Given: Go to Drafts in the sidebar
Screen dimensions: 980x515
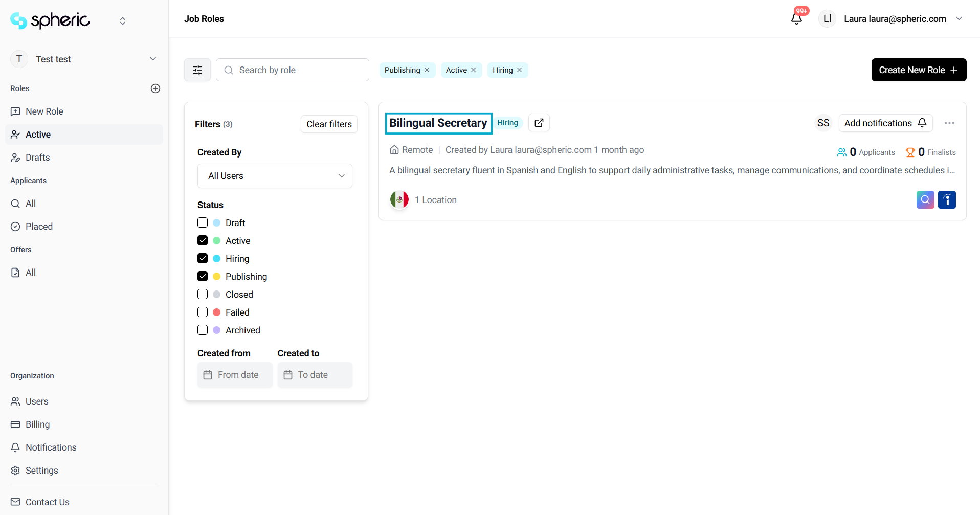Looking at the screenshot, I should (37, 158).
